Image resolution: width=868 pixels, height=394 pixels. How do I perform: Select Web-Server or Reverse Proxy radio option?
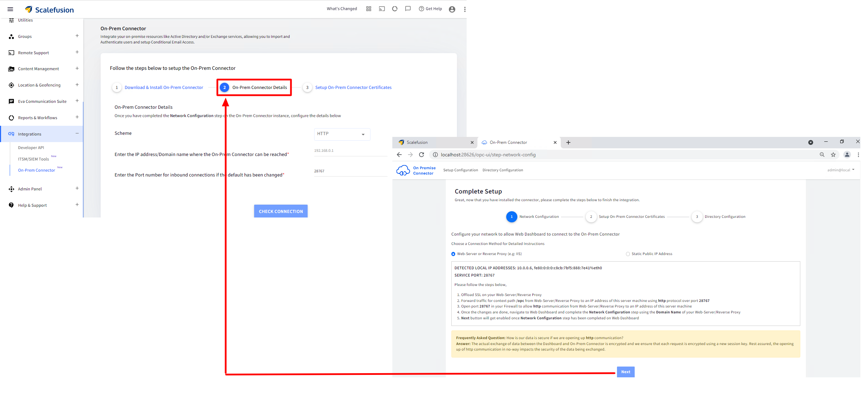tap(453, 254)
